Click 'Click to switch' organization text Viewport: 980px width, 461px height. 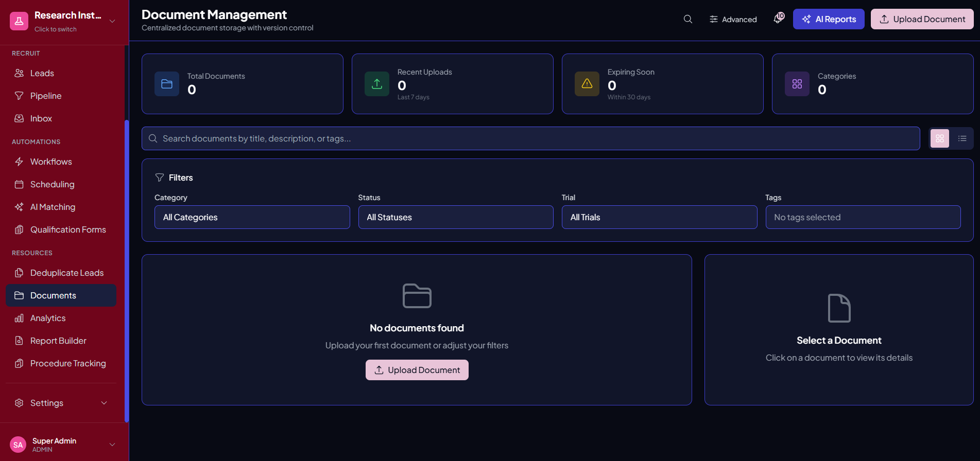[x=56, y=29]
